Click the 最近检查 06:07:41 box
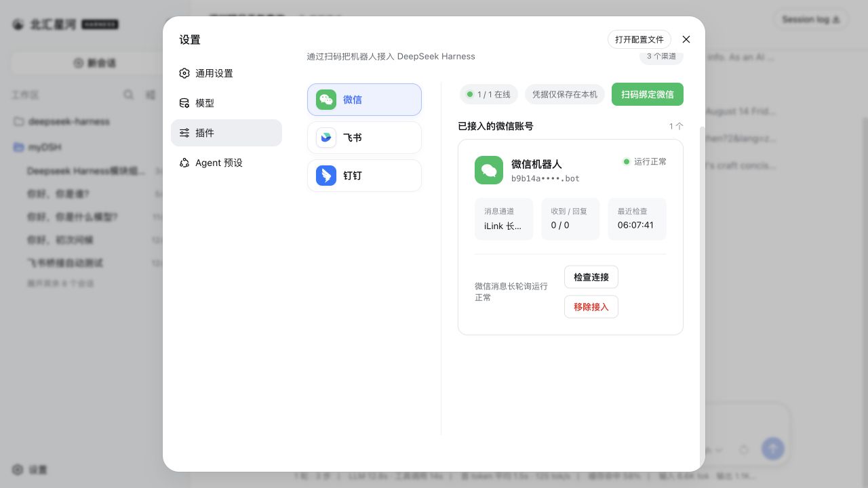Viewport: 868px width, 488px height. coord(637,219)
